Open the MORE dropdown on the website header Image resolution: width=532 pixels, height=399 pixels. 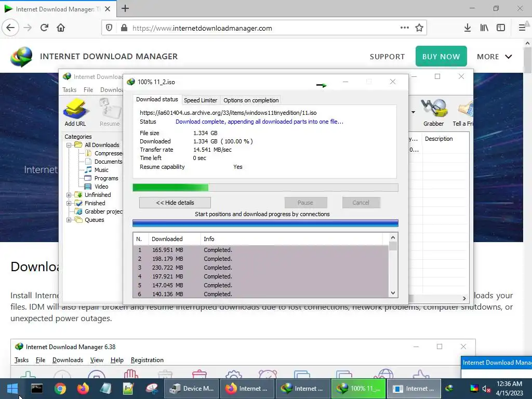pos(495,57)
